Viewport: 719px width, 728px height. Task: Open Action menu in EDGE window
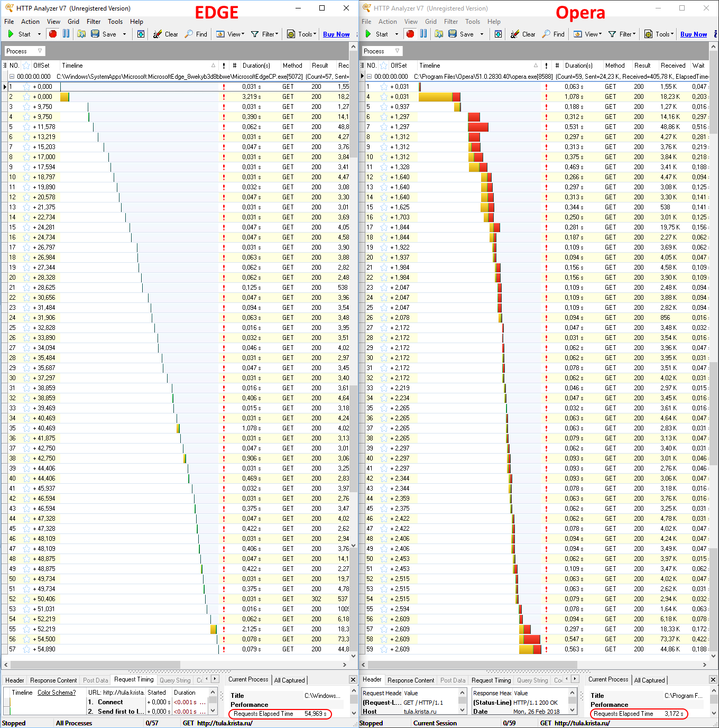pyautogui.click(x=30, y=22)
